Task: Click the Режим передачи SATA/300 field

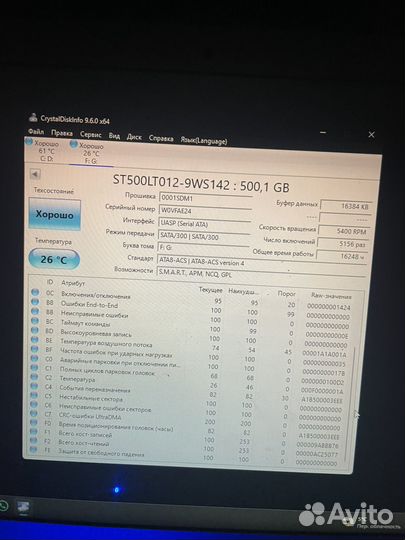Action: tap(204, 236)
